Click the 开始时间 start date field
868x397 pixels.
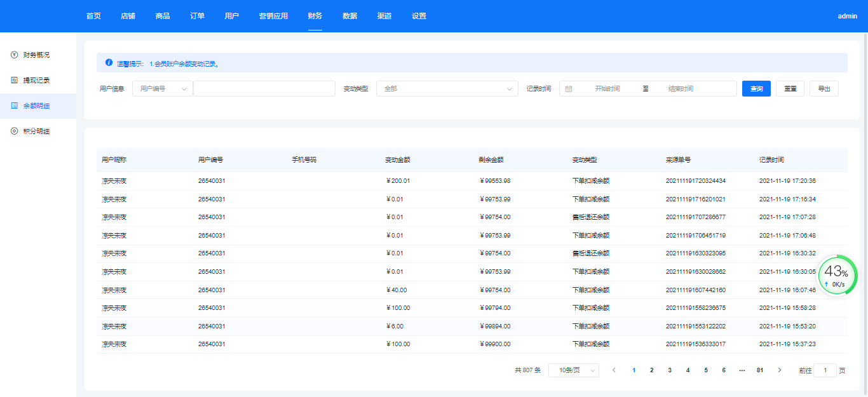pyautogui.click(x=607, y=89)
